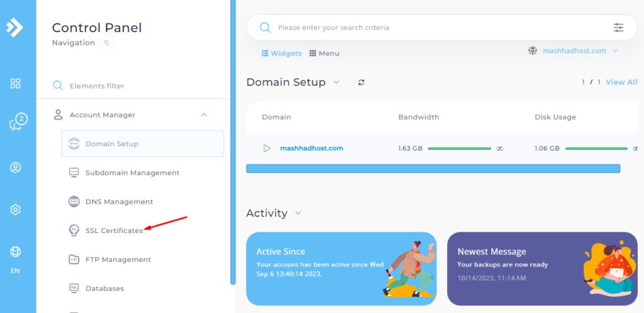Screen dimensions: 644x313
Task: Click the search filter sliders icon
Action: [619, 28]
